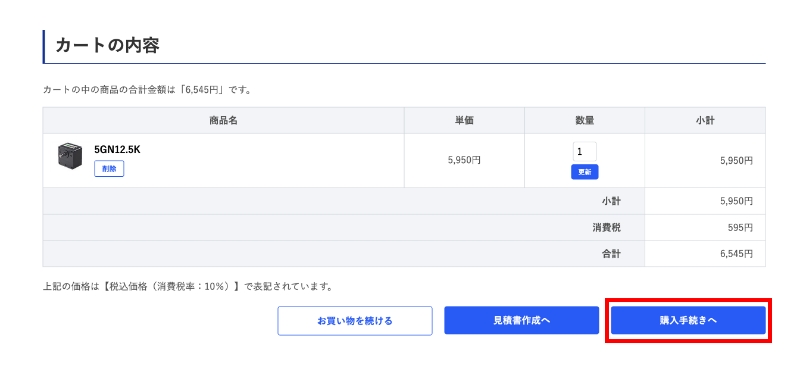Viewport: 800px width, 370px height.
Task: Click the 商品名 column header
Action: (223, 121)
